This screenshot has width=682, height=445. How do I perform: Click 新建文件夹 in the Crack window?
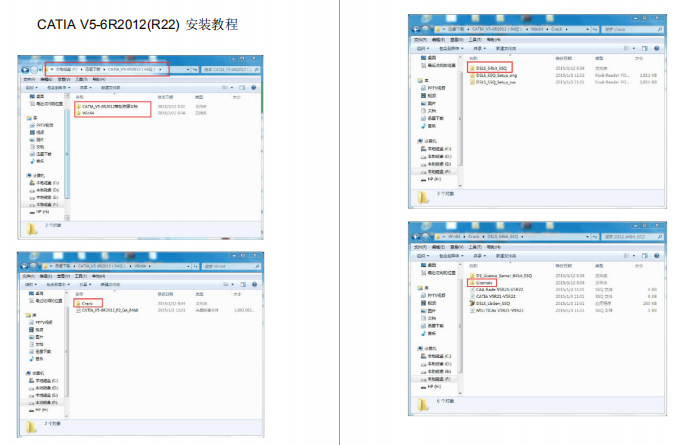pyautogui.click(x=506, y=48)
